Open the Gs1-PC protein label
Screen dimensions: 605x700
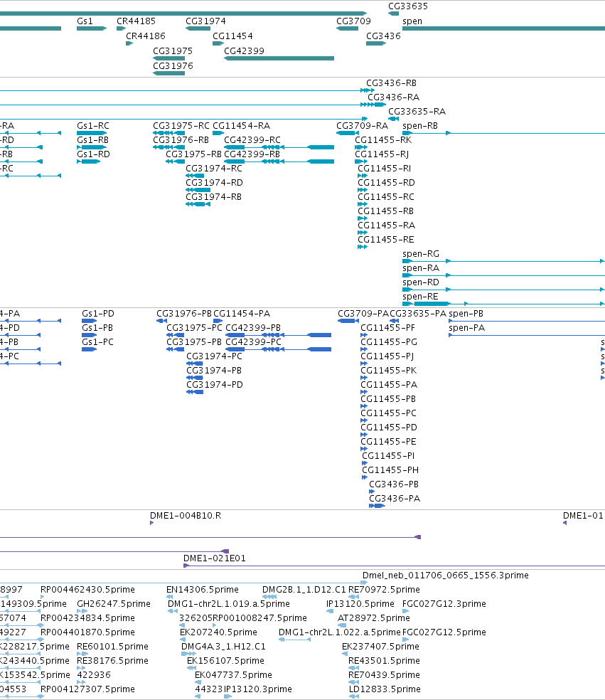[97, 342]
